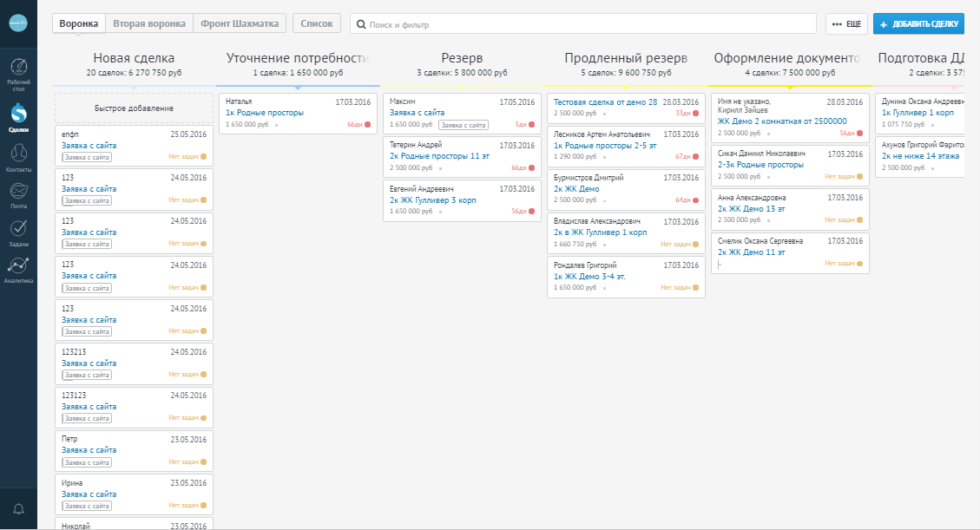
Task: Click red dot on Бурмистров Дмитрий card
Action: pyautogui.click(x=695, y=200)
